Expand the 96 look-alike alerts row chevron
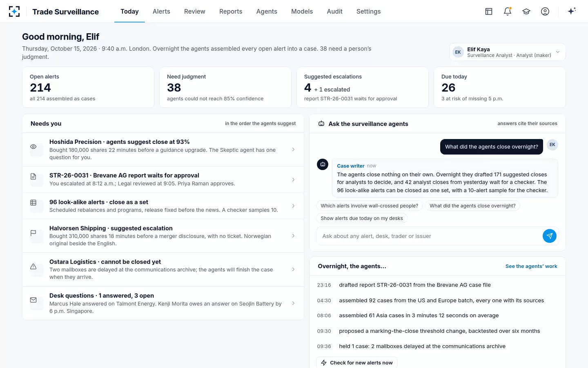This screenshot has height=368, width=588. point(293,206)
